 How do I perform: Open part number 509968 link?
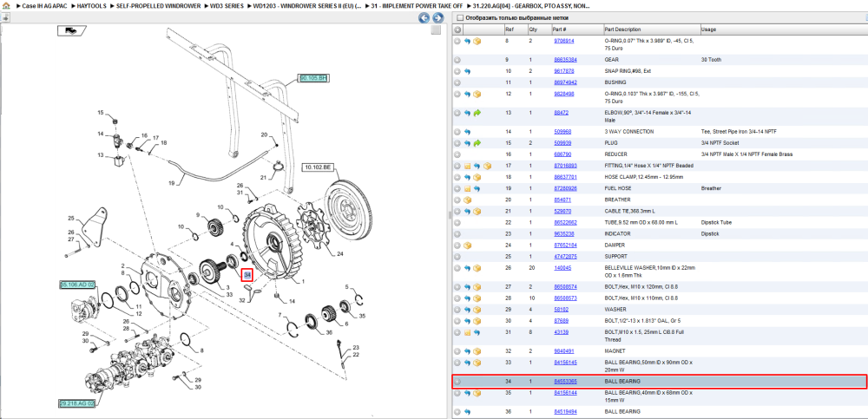click(562, 132)
